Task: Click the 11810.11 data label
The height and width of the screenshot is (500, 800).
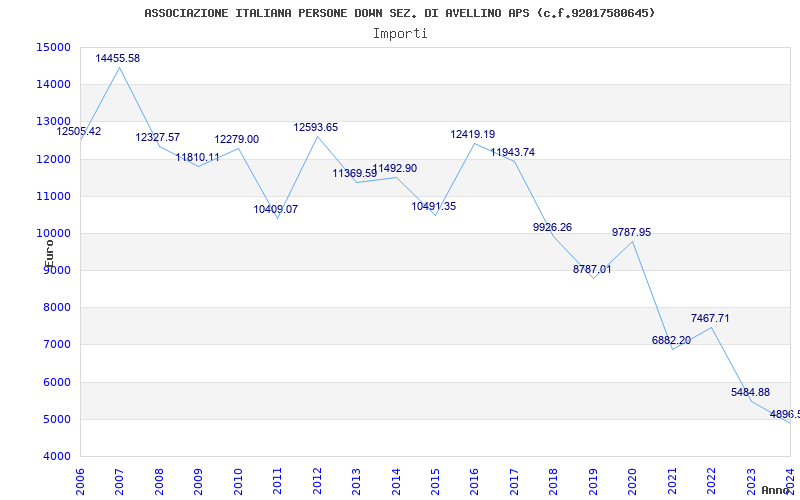Action: 197,158
